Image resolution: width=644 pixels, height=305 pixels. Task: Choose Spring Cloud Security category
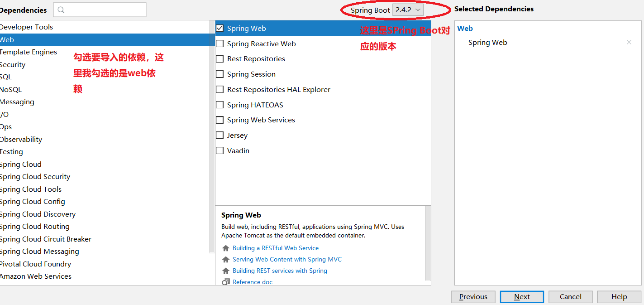(x=105, y=177)
